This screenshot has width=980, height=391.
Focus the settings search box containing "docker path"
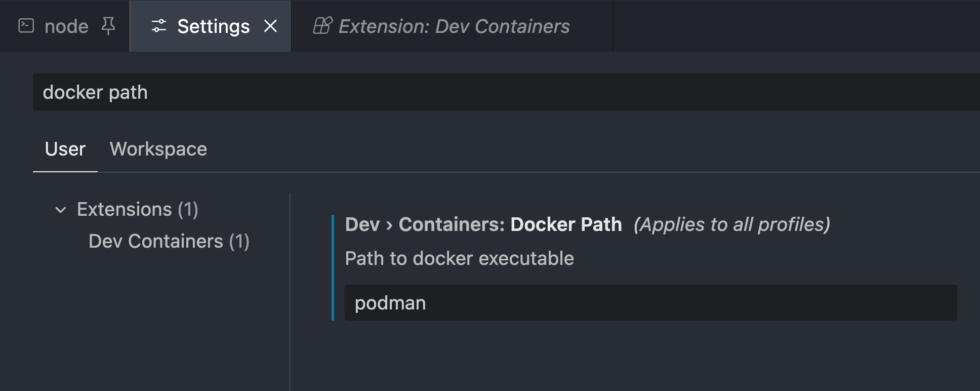tap(456, 92)
